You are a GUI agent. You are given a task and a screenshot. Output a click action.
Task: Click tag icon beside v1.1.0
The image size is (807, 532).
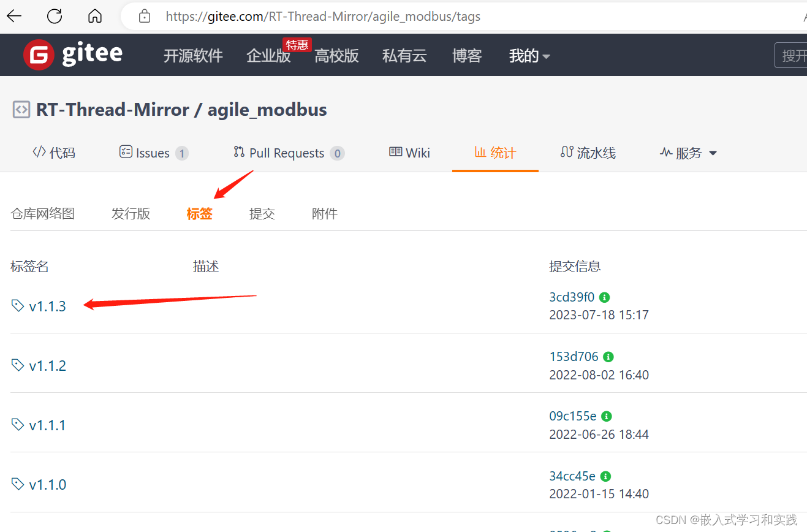(18, 484)
